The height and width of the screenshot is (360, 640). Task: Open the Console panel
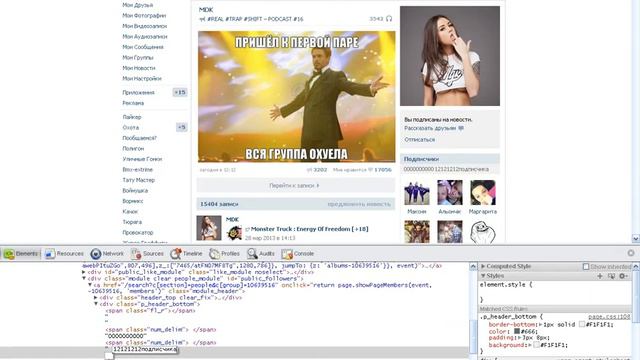click(298, 253)
